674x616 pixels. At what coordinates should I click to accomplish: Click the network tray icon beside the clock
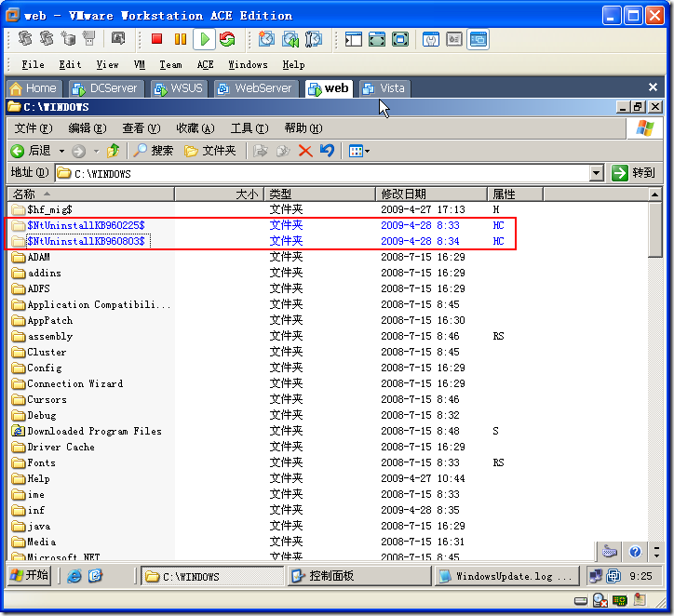point(596,576)
